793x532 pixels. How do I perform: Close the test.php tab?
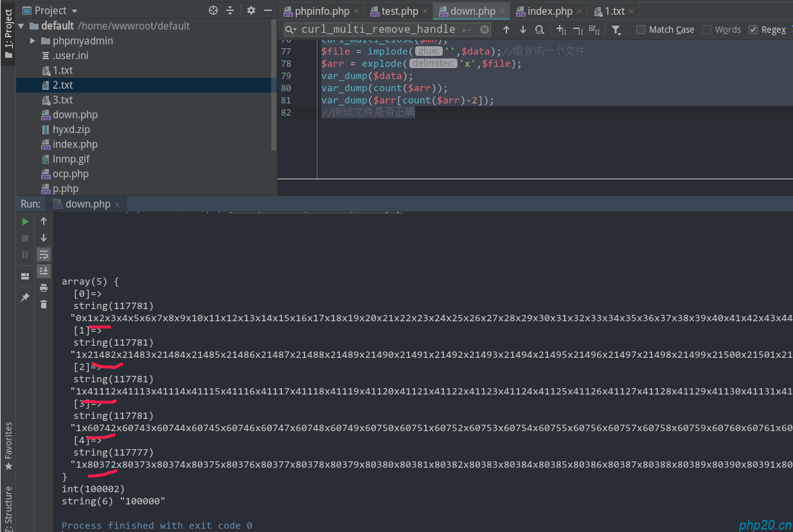425,12
